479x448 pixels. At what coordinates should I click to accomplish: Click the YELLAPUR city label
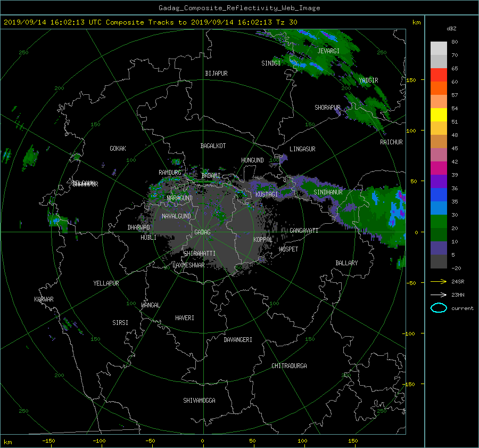[x=106, y=283]
